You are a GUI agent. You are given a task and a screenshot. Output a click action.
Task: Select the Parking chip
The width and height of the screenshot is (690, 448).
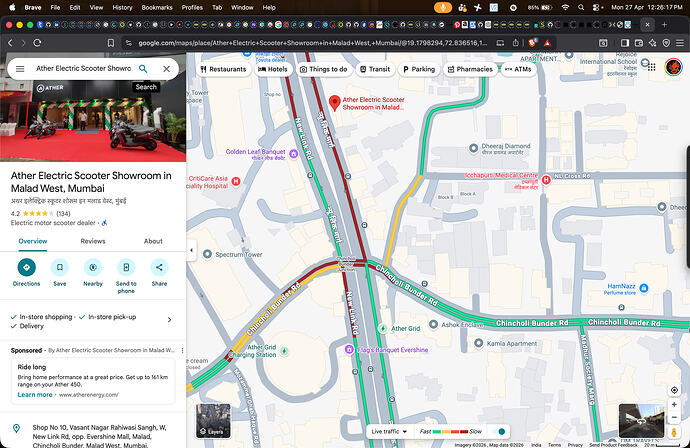[419, 69]
